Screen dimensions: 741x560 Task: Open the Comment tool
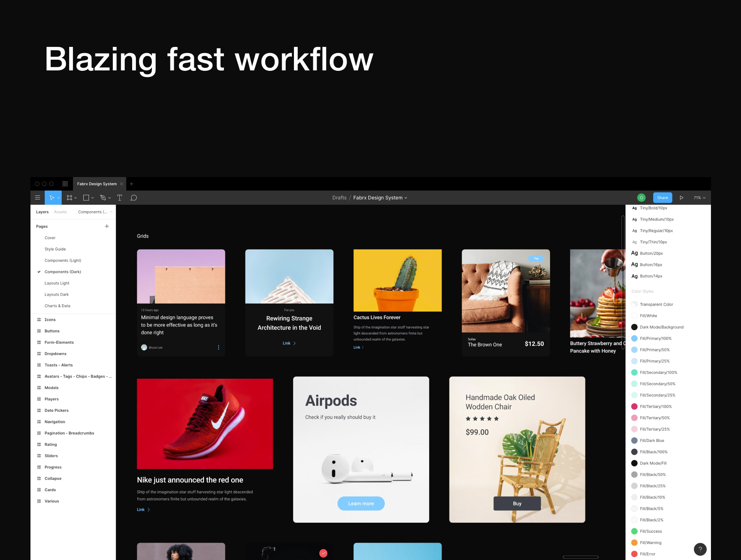point(133,198)
